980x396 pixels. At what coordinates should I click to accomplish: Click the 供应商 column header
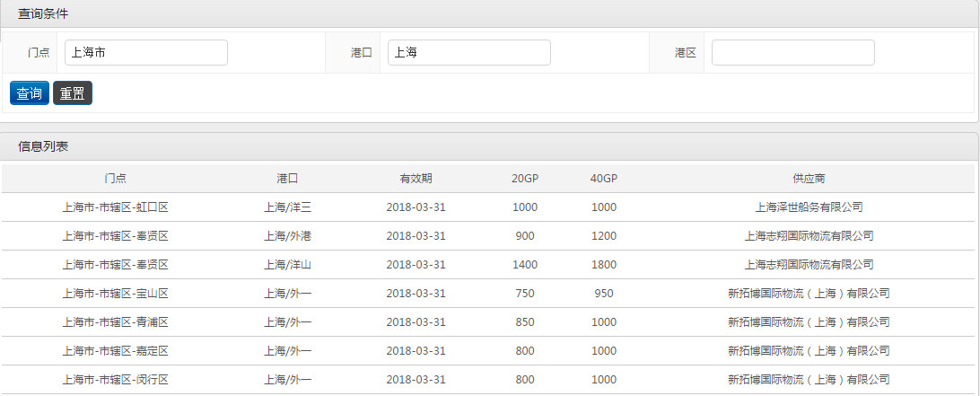coord(809,179)
